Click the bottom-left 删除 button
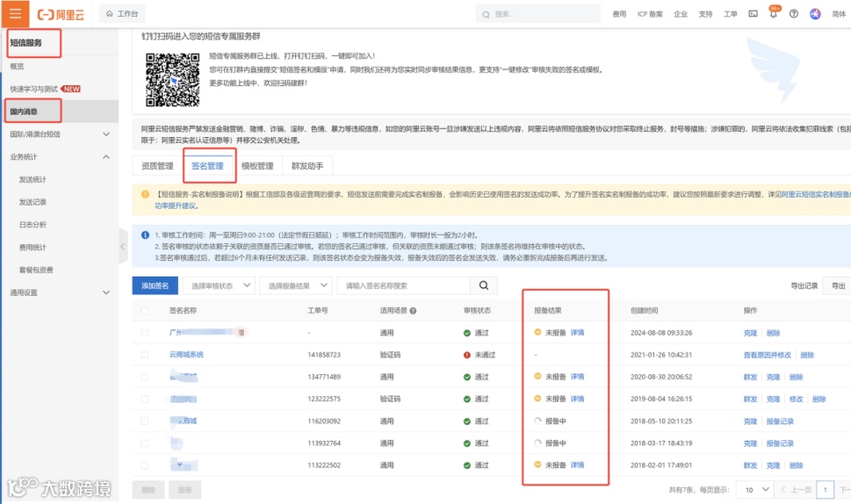This screenshot has width=851, height=504. 148,490
